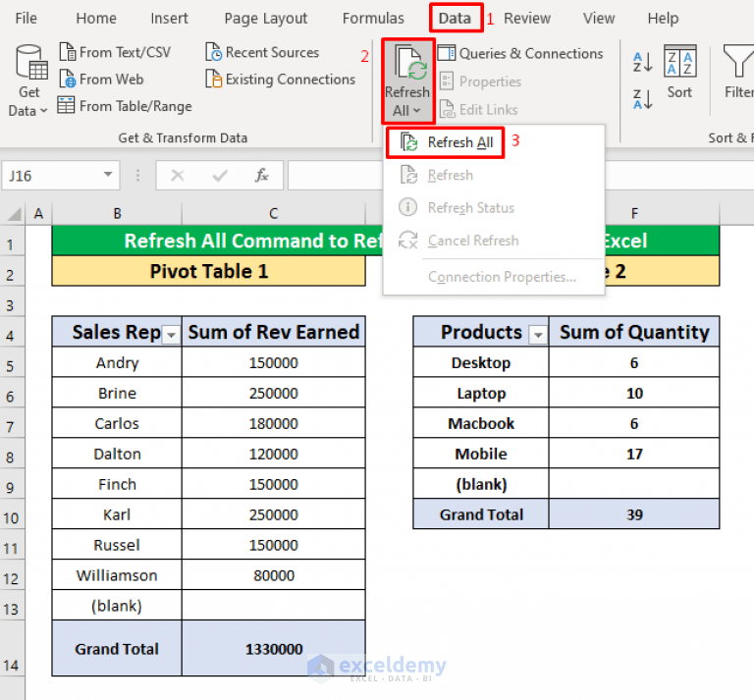Select the cell containing Dalton
Screen dimensions: 754x700
click(117, 454)
